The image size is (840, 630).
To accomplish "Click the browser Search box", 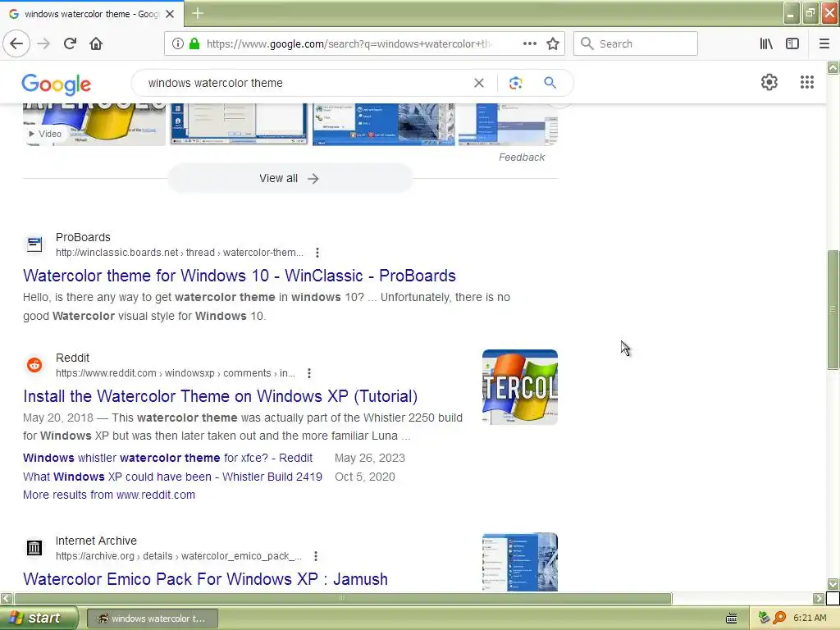I will coord(636,43).
